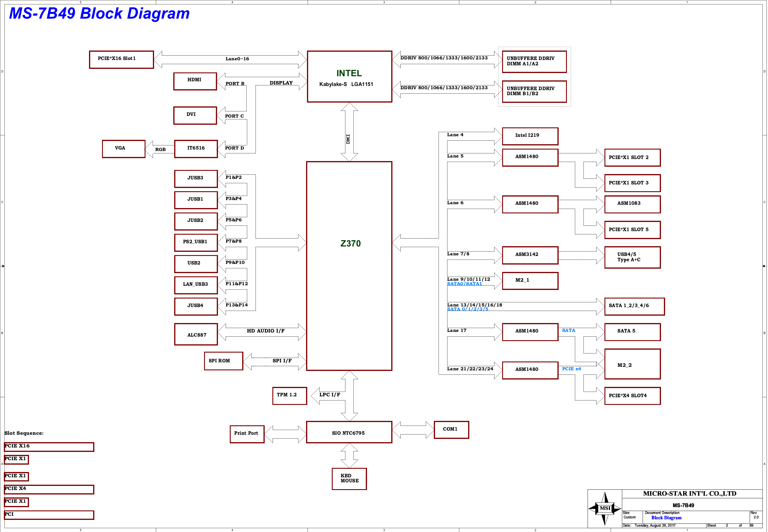The width and height of the screenshot is (768, 532).
Task: Select the M2_2 block
Action: point(632,364)
